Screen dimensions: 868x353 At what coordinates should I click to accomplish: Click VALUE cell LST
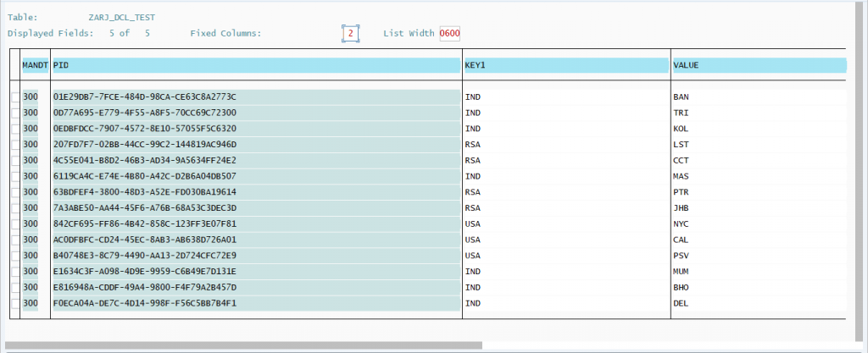759,145
